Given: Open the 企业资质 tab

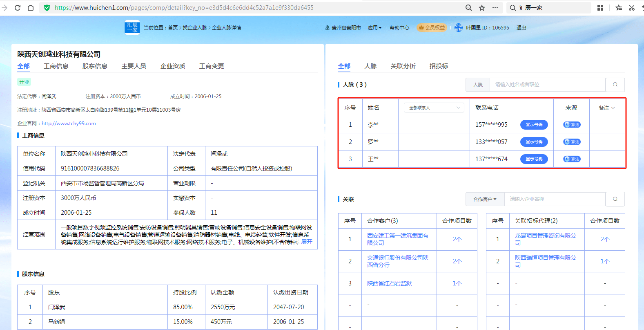Looking at the screenshot, I should coord(172,66).
